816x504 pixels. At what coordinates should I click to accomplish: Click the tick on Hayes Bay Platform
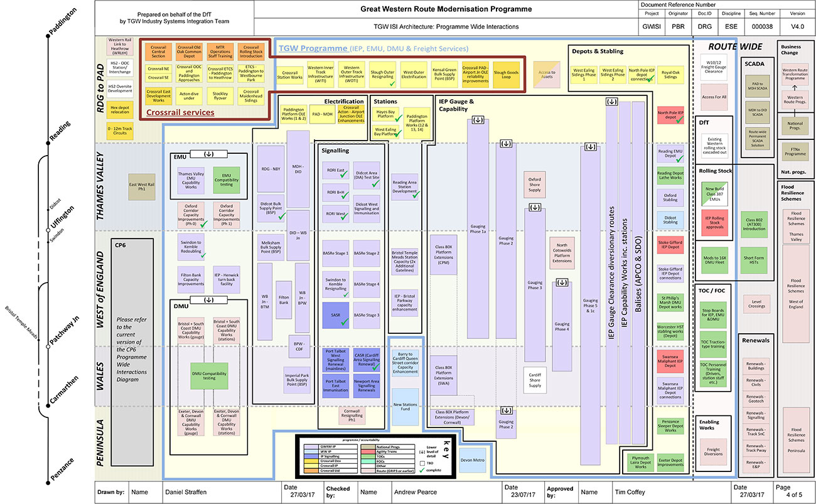pyautogui.click(x=398, y=117)
